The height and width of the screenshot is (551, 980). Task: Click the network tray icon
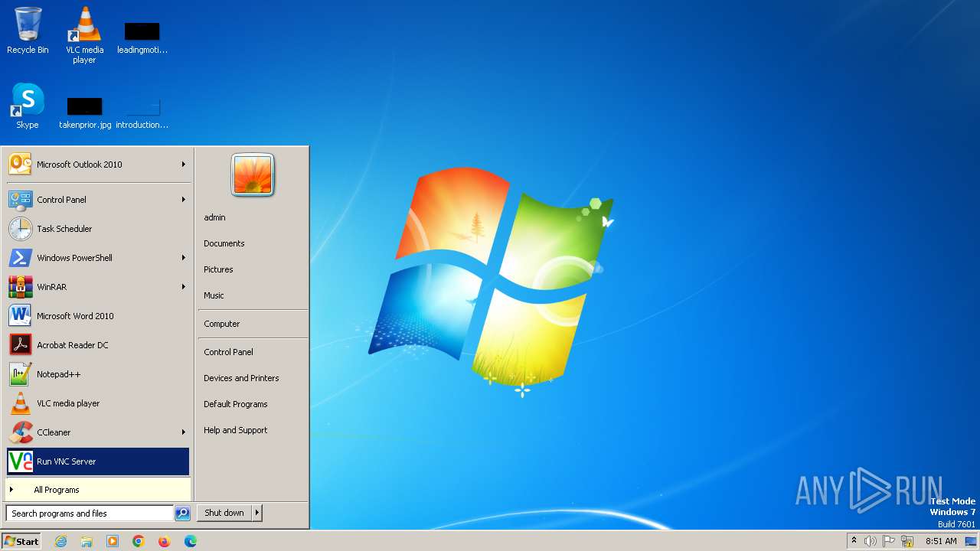[908, 541]
